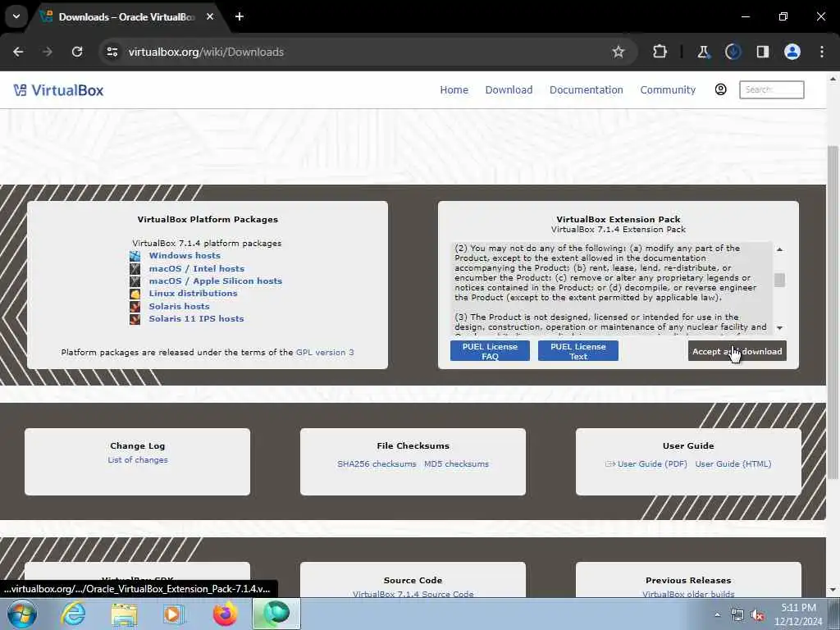
Task: Click Accept and download button
Action: pos(737,351)
